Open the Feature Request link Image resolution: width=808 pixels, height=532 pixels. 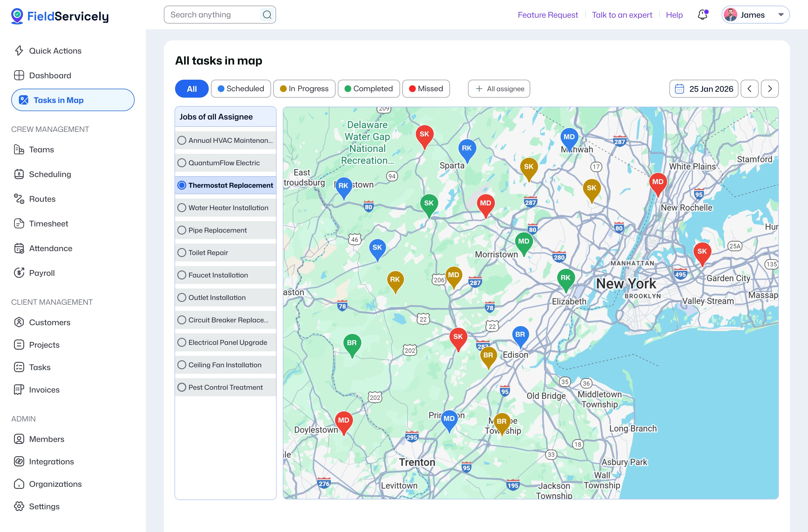(547, 15)
